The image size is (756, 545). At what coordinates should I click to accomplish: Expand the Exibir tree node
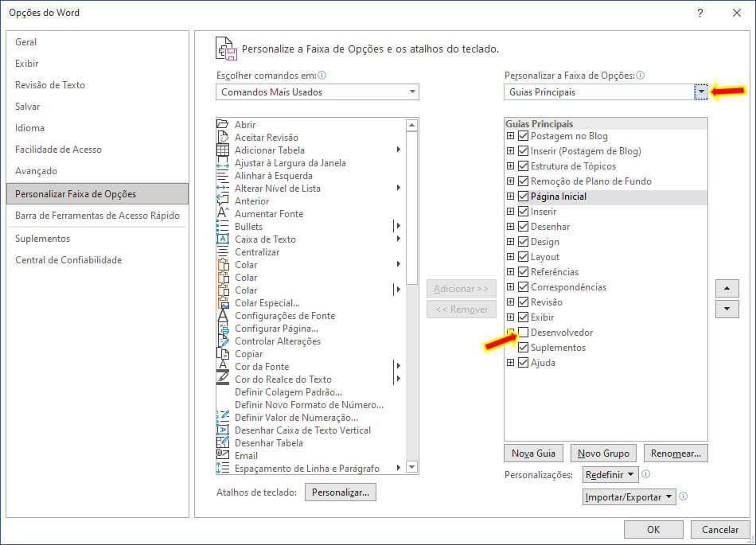[x=510, y=317]
